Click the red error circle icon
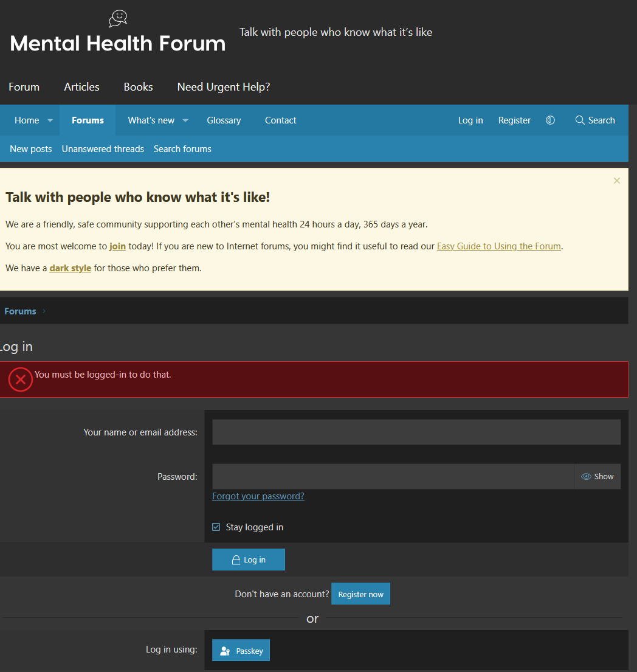The width and height of the screenshot is (637, 672). pos(20,379)
